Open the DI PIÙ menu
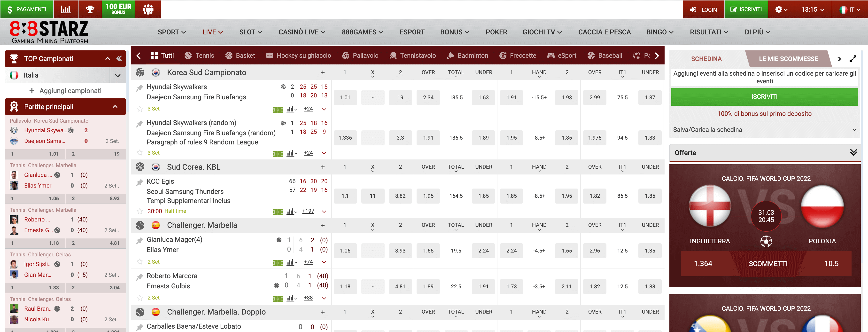 [756, 32]
